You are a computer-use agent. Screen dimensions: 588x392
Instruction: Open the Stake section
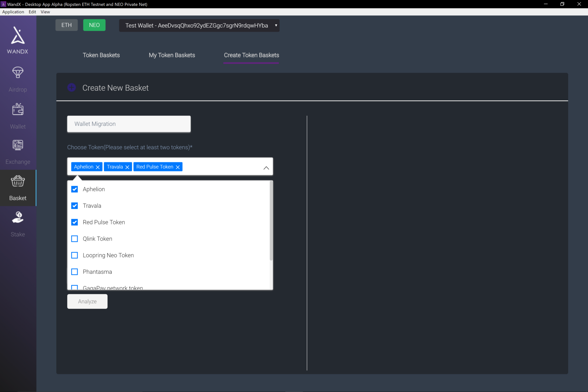[x=18, y=224]
